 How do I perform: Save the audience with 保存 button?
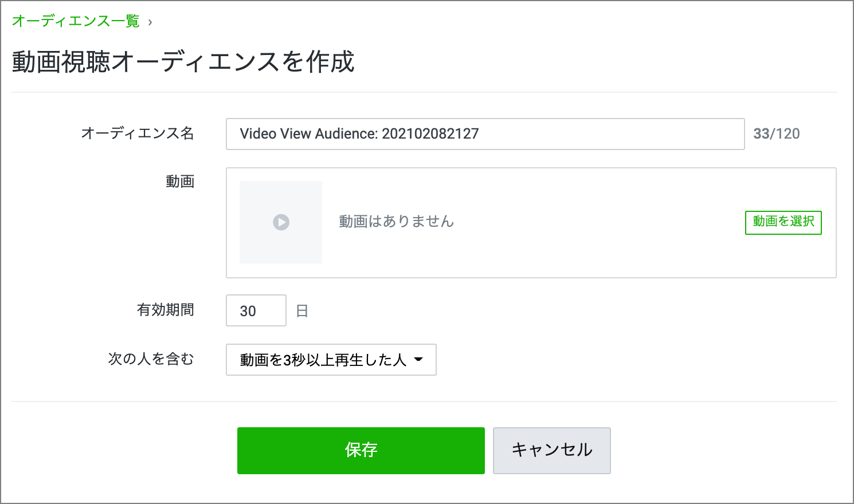coord(361,450)
